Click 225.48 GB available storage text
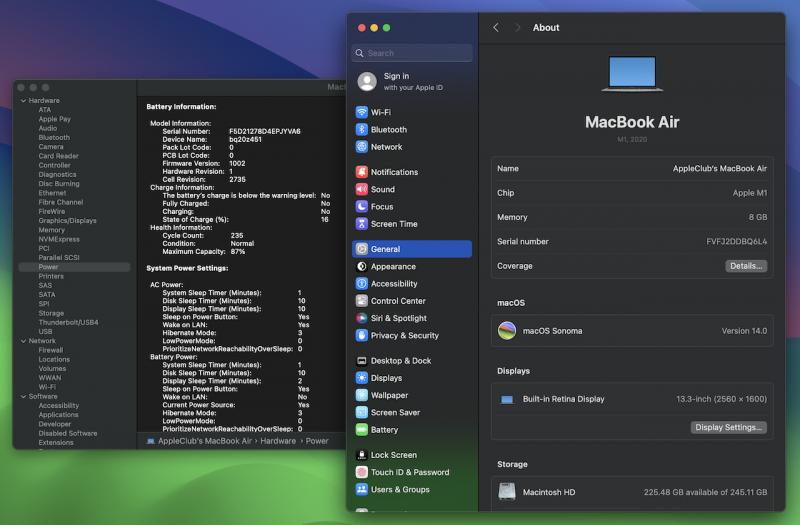The width and height of the screenshot is (800, 525). pyautogui.click(x=705, y=492)
